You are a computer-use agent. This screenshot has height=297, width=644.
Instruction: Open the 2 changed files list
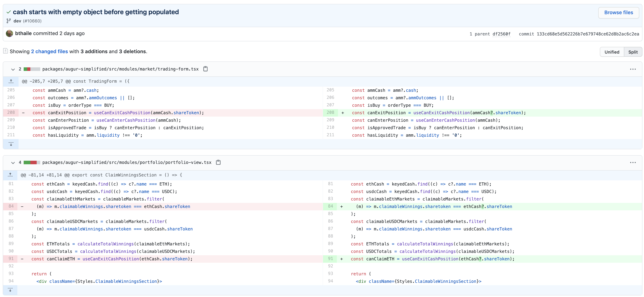(x=49, y=51)
